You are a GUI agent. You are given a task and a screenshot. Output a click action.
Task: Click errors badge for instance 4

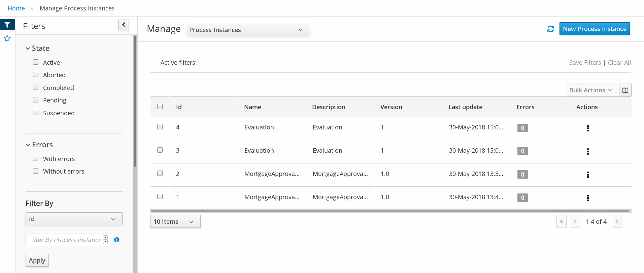click(x=522, y=128)
